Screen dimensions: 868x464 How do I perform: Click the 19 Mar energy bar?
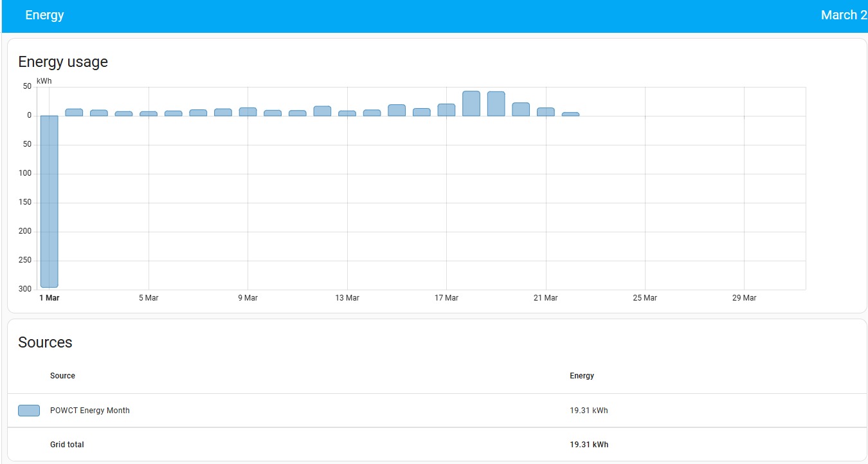coord(496,104)
